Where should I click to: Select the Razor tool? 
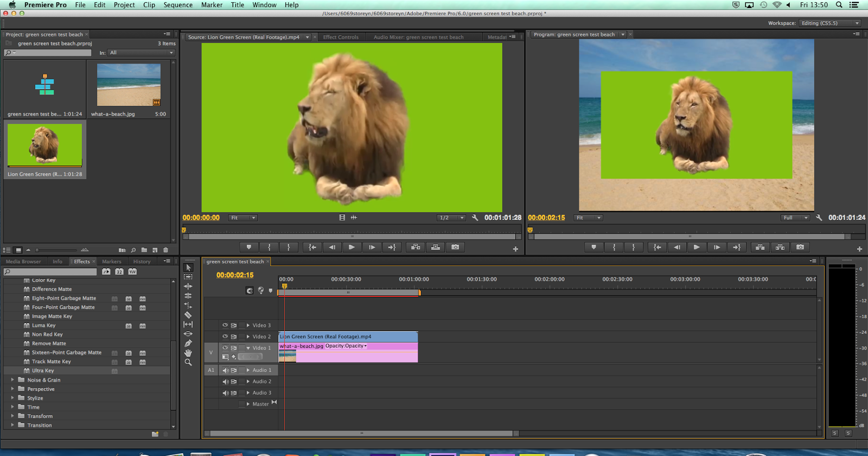coord(188,315)
